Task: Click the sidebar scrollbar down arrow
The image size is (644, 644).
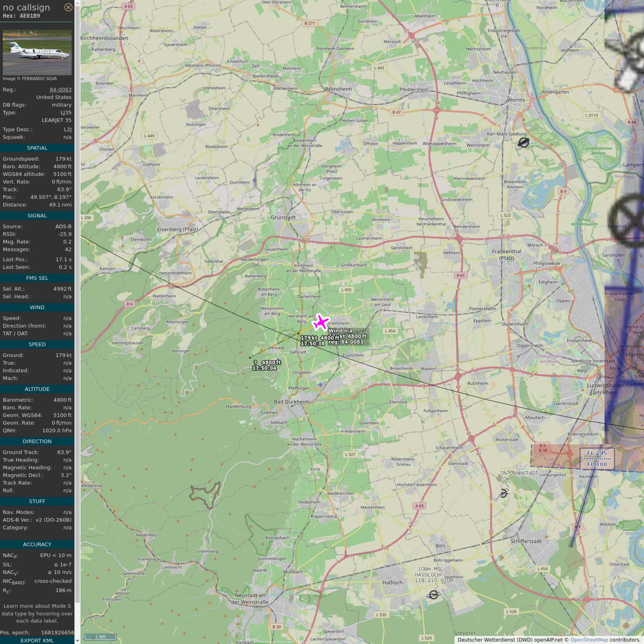Action: [x=77, y=641]
